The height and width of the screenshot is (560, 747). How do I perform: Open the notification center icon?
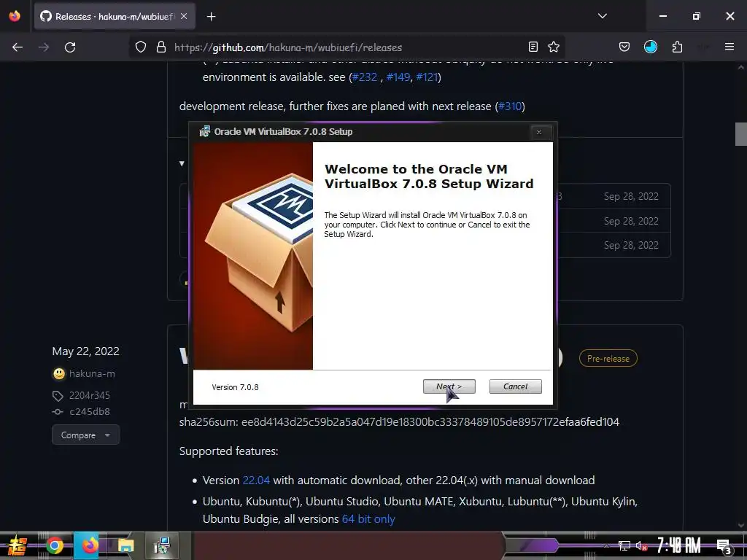tap(724, 547)
